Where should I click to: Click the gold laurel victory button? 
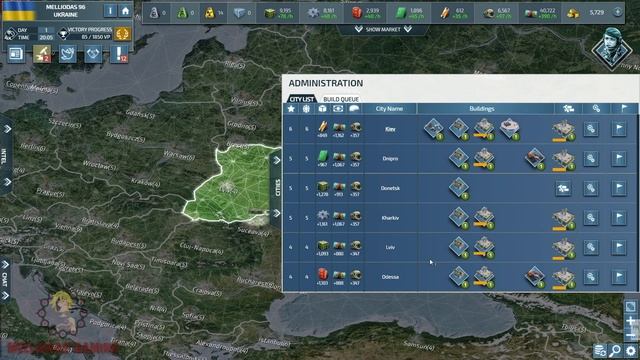[x=122, y=33]
